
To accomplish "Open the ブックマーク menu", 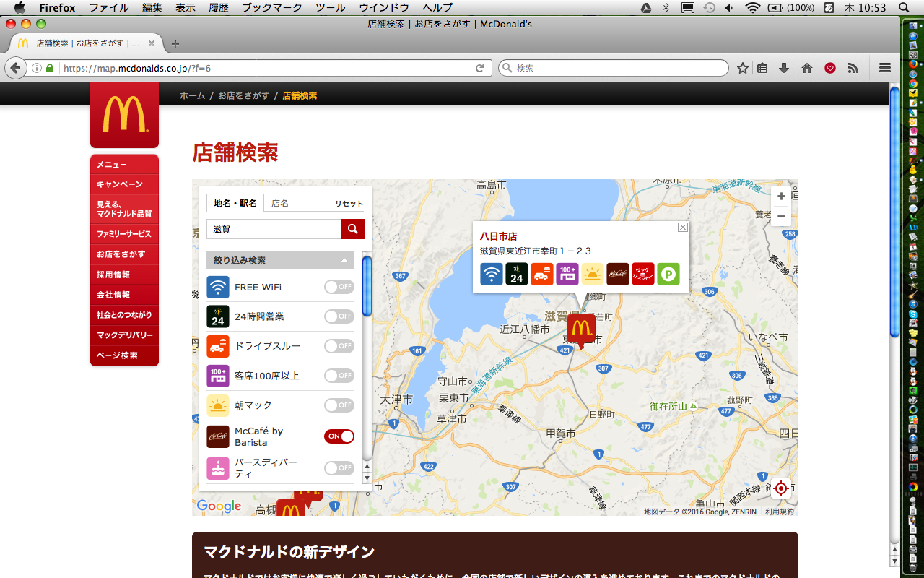I will pyautogui.click(x=271, y=7).
